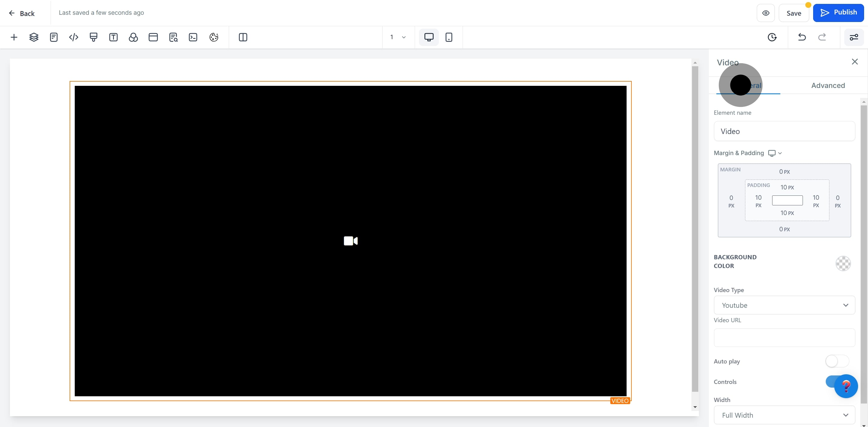
Task: Click the plus add element icon
Action: pyautogui.click(x=14, y=37)
